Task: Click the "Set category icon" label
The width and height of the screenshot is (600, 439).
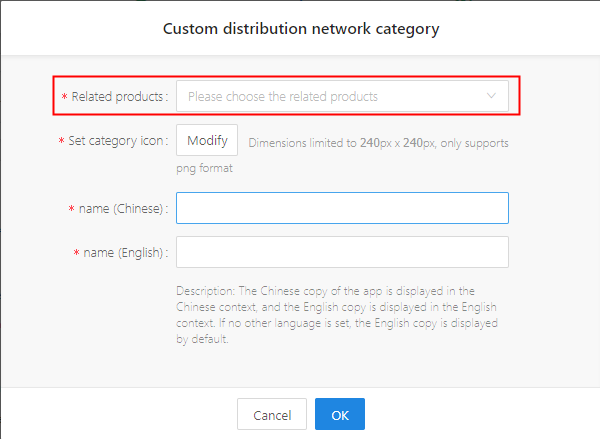Action: click(x=118, y=141)
